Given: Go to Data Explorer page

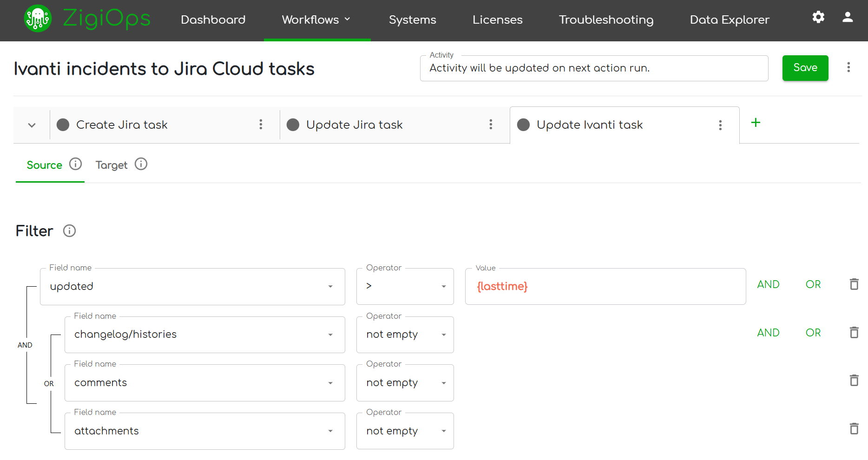Looking at the screenshot, I should pos(730,20).
